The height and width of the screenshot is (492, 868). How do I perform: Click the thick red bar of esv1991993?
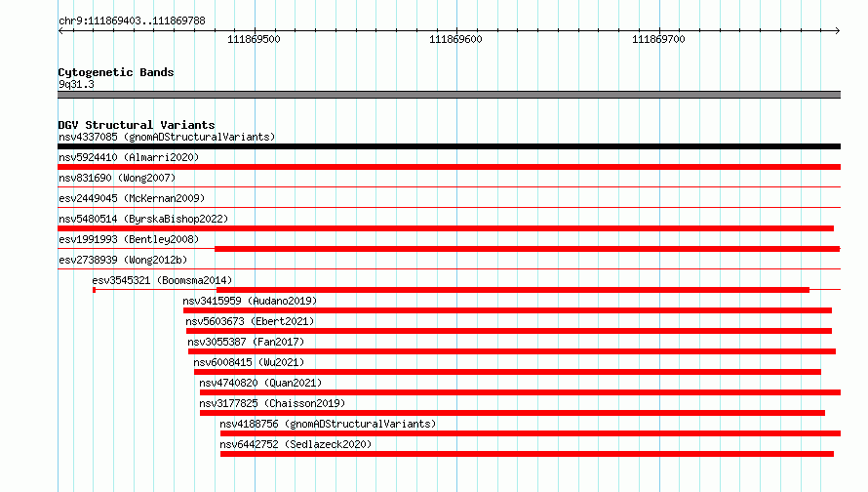click(528, 249)
